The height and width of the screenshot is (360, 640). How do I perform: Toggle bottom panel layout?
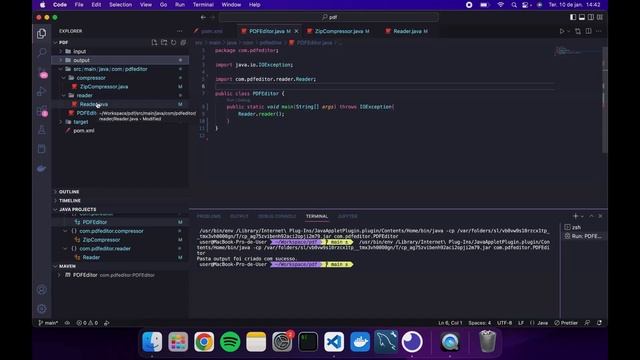click(582, 17)
